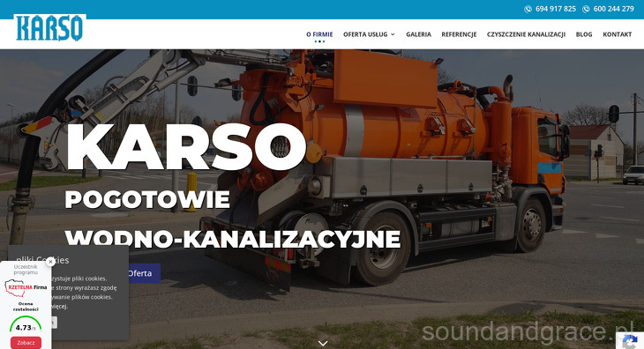Go to the Referencje page

[x=459, y=34]
